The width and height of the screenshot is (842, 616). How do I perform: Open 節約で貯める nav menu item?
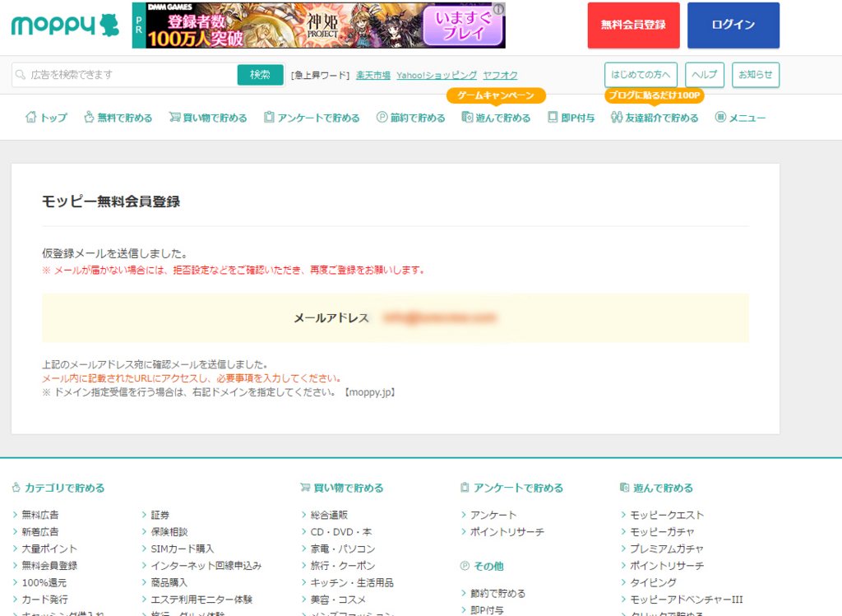(411, 118)
